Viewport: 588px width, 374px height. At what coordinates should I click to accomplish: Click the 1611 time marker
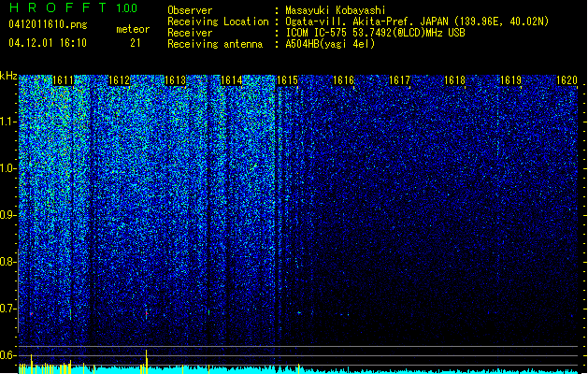[x=63, y=80]
